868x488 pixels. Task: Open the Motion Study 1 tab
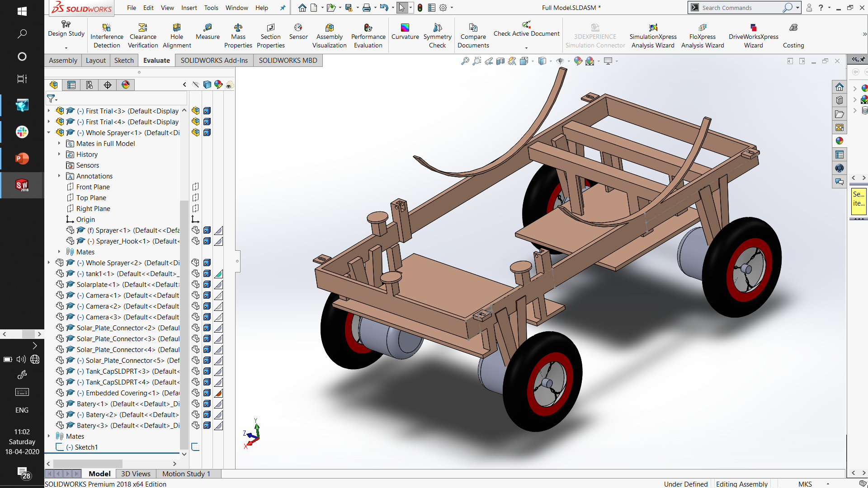(186, 474)
